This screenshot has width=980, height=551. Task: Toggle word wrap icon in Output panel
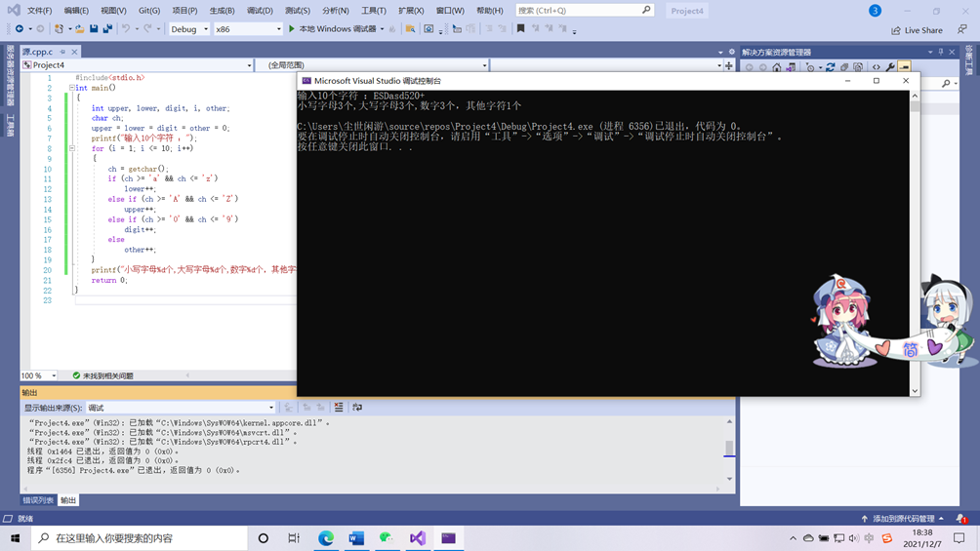tap(357, 408)
